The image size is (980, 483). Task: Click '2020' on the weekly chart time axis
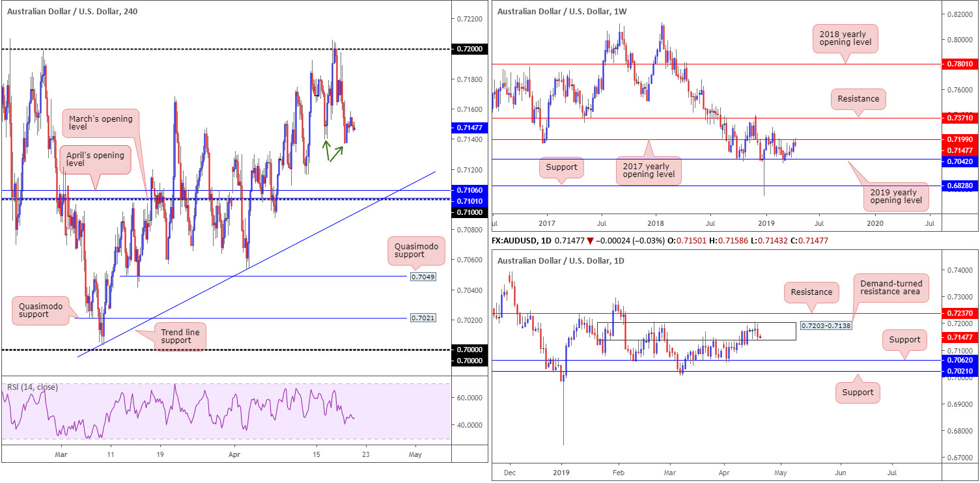pyautogui.click(x=875, y=224)
